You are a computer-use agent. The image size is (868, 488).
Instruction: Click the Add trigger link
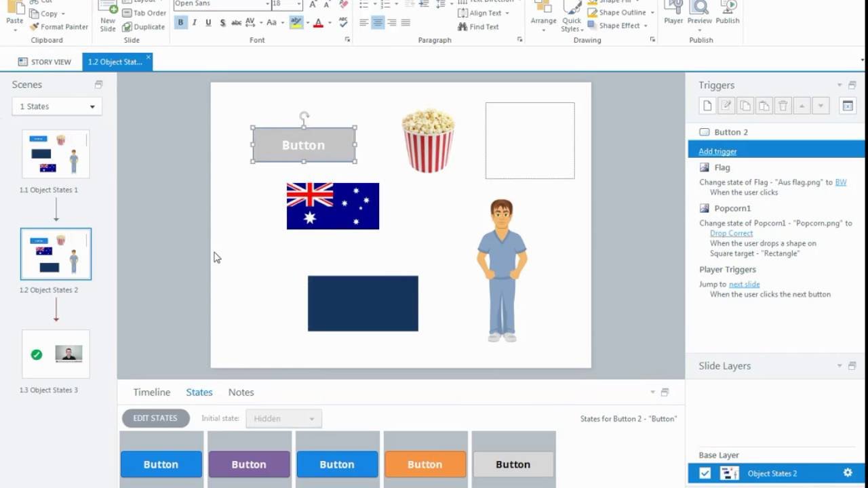[717, 151]
